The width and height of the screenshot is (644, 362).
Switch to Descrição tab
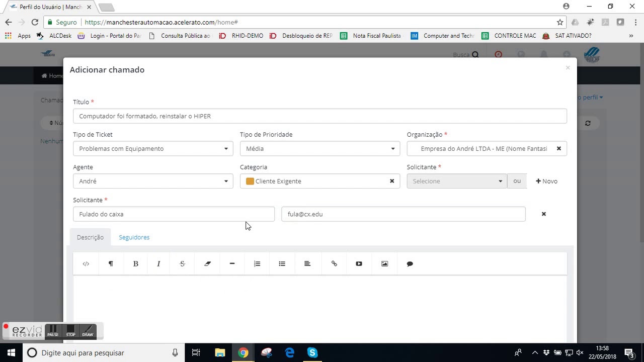[90, 237]
